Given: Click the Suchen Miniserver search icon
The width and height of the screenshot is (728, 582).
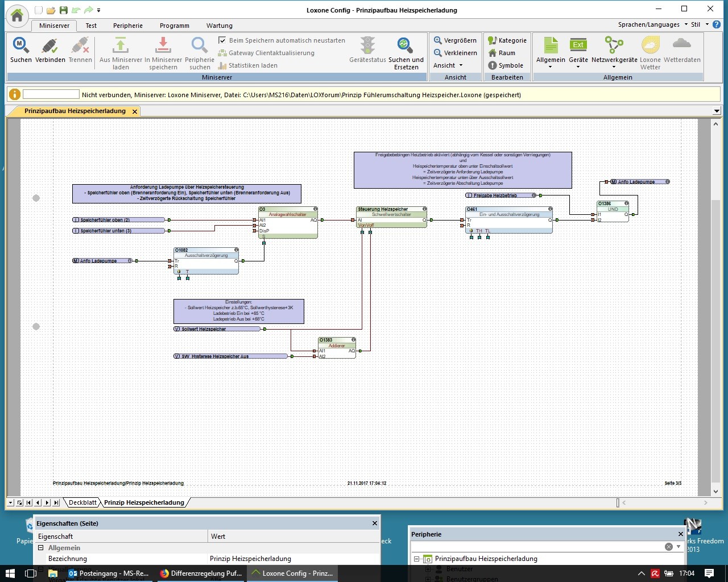Looking at the screenshot, I should (x=20, y=45).
